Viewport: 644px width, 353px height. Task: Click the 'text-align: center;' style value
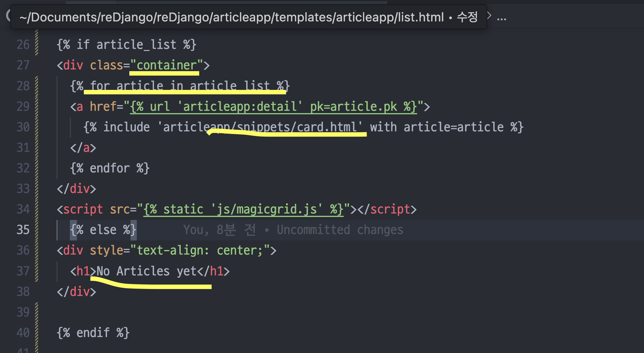(200, 250)
